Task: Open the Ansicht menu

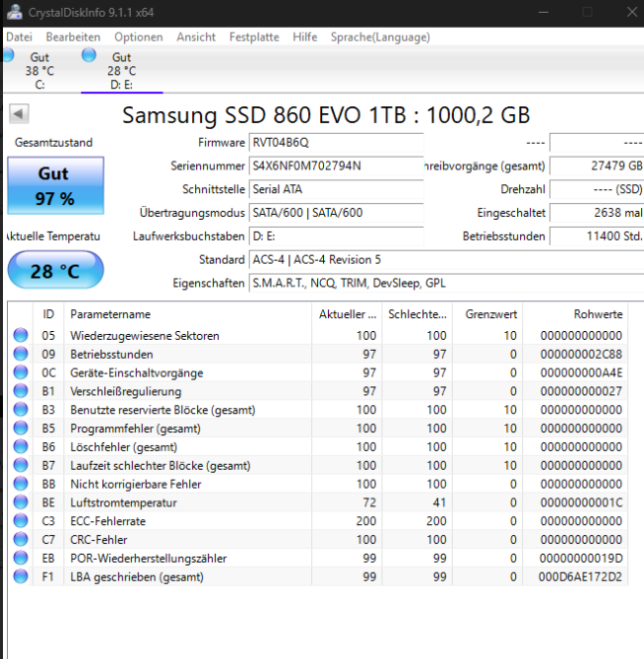Action: coord(196,37)
